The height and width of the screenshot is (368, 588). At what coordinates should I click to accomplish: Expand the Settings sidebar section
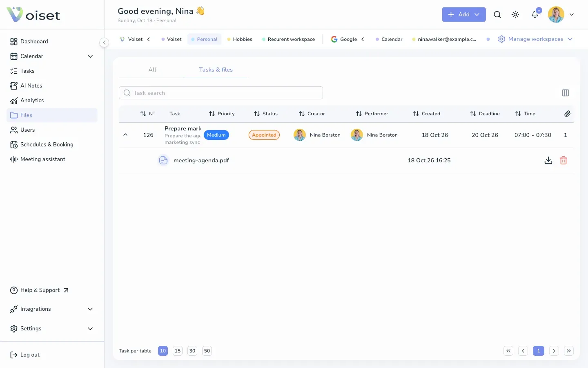coord(90,329)
